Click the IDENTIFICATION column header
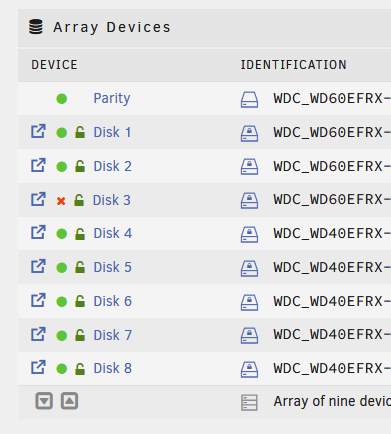The height and width of the screenshot is (434, 391). (294, 65)
